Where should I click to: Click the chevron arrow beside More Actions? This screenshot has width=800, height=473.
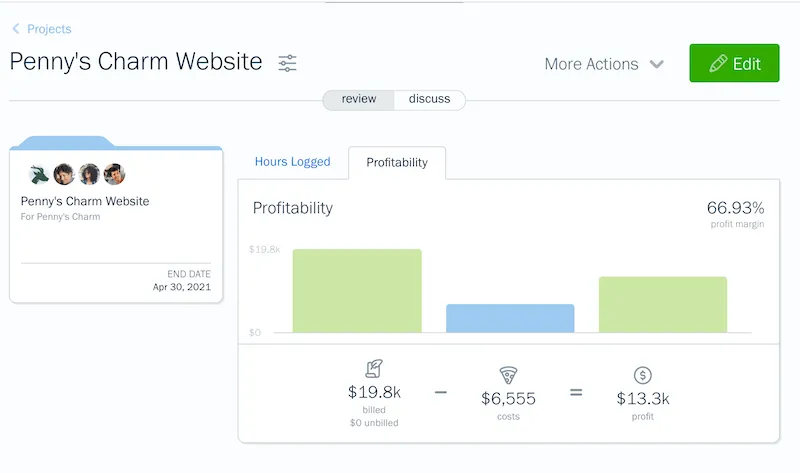(657, 64)
